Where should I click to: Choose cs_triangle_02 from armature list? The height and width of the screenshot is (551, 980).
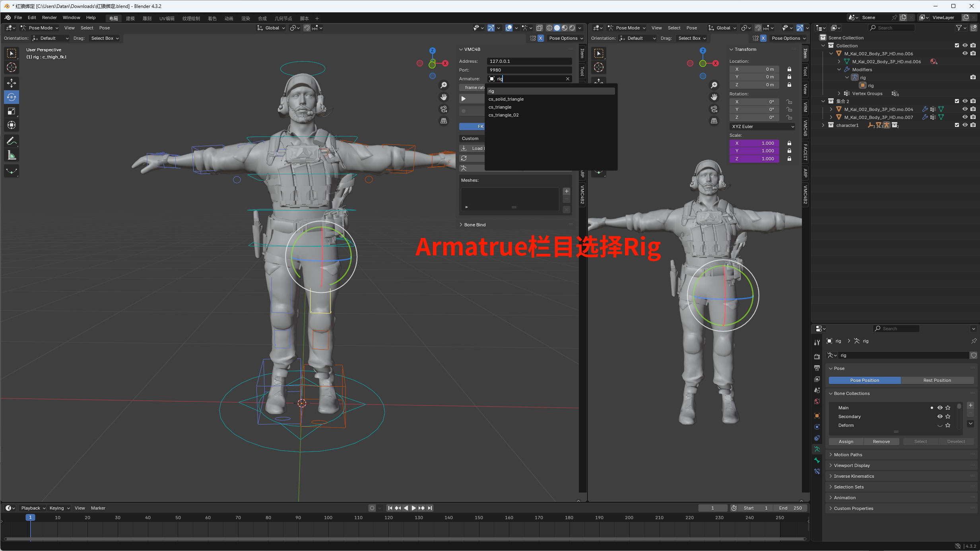pos(503,115)
